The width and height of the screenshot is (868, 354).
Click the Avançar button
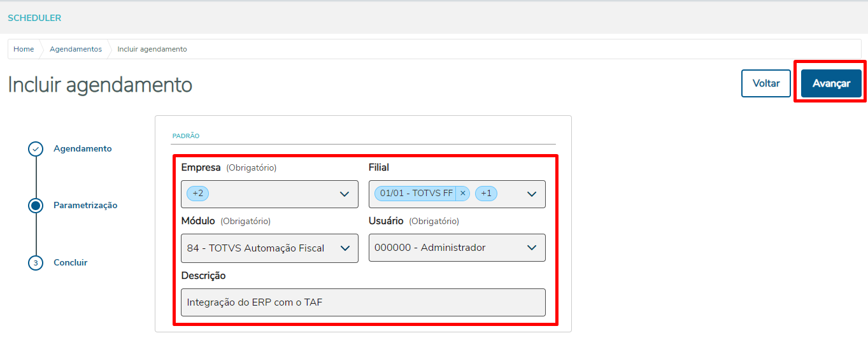click(831, 83)
